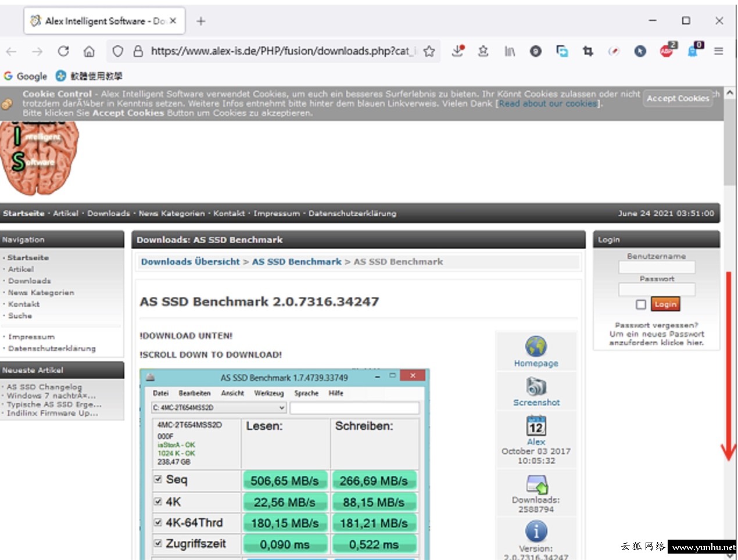Close the Alex Intelligent Software tab
Image resolution: width=738 pixels, height=560 pixels.
click(x=173, y=21)
